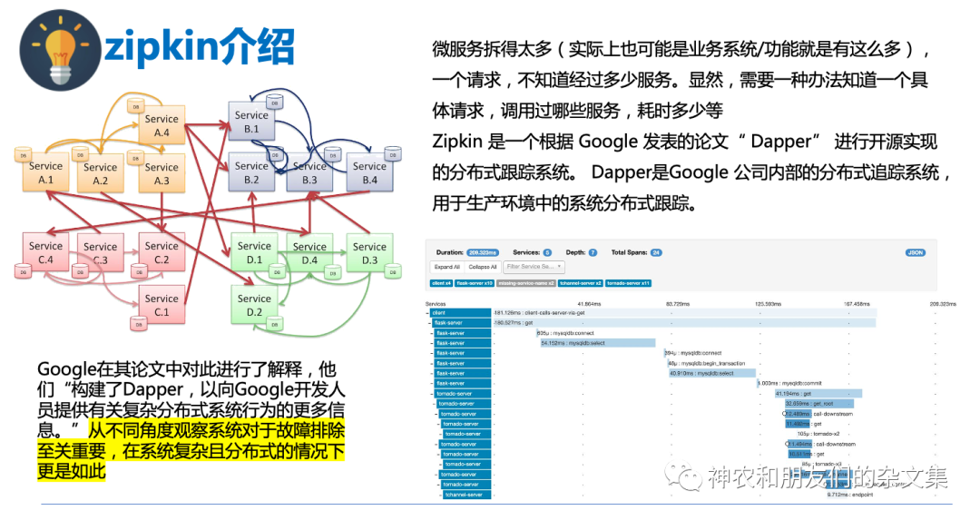
Task: Click the Service A.4 box
Action: 162,125
